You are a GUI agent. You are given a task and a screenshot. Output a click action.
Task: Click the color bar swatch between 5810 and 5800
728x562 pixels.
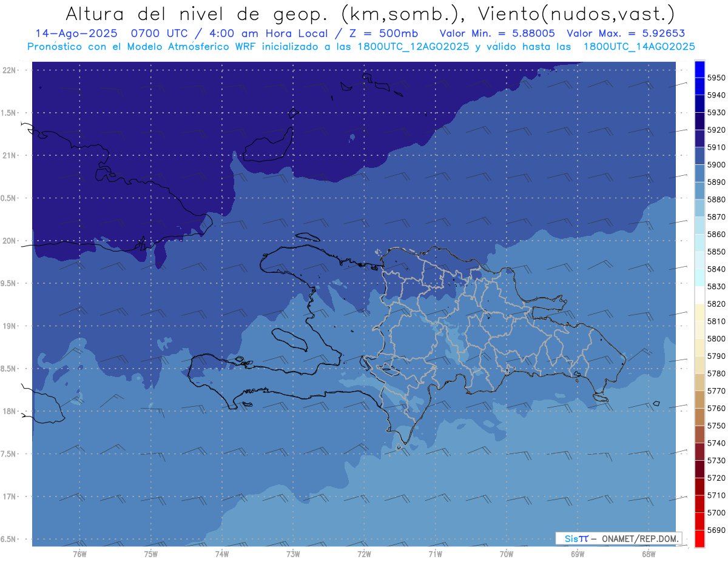[x=699, y=330]
